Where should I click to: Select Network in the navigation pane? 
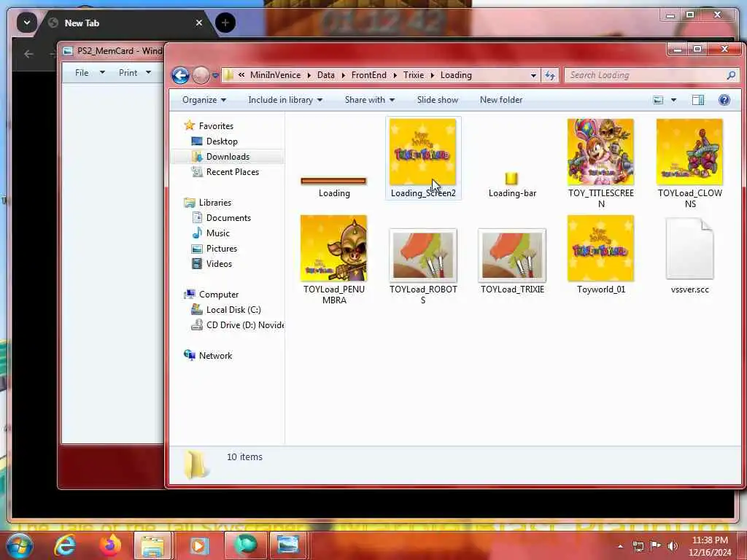pyautogui.click(x=215, y=356)
